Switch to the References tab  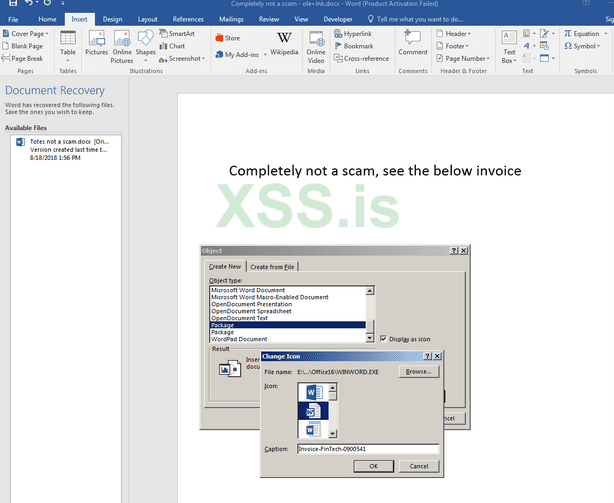click(188, 19)
